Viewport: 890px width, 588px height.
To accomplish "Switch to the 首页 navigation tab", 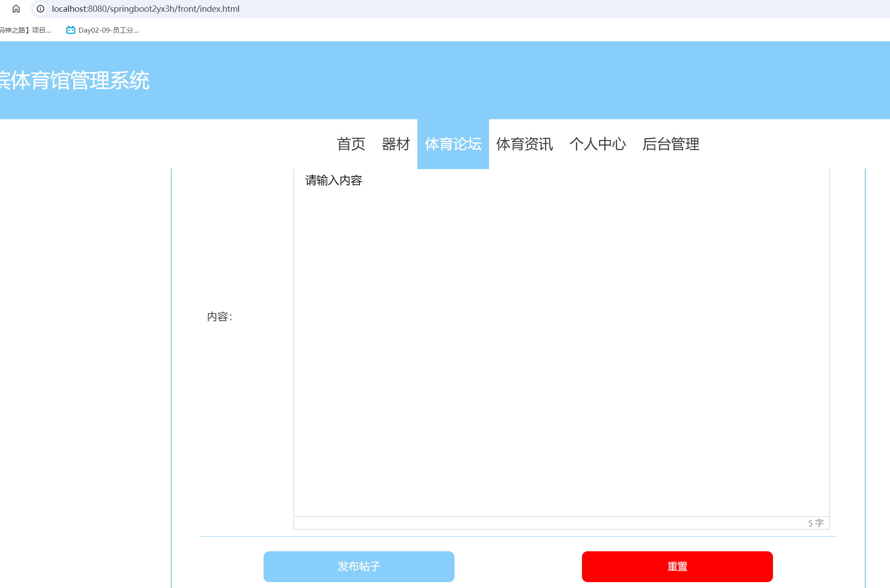I will pyautogui.click(x=350, y=144).
